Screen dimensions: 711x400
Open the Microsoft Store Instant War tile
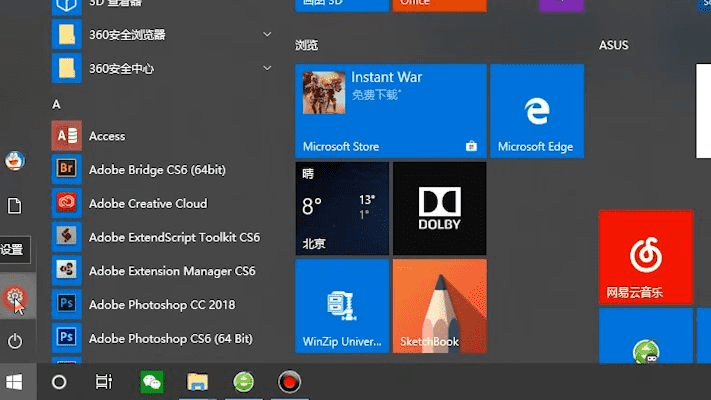(x=391, y=111)
